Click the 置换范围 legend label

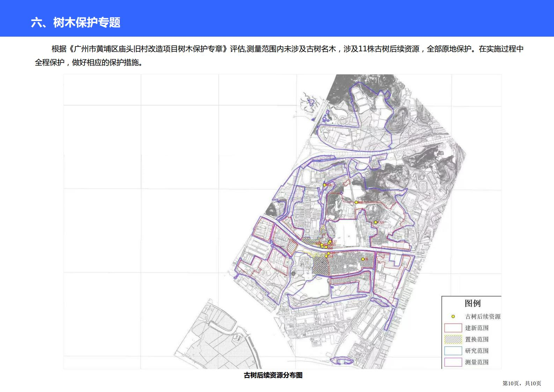477,339
